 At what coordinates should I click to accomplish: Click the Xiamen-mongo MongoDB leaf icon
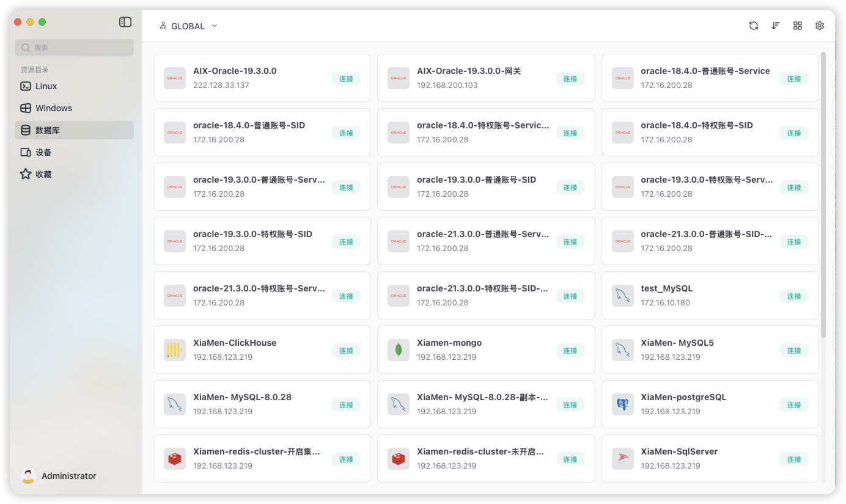click(x=398, y=349)
